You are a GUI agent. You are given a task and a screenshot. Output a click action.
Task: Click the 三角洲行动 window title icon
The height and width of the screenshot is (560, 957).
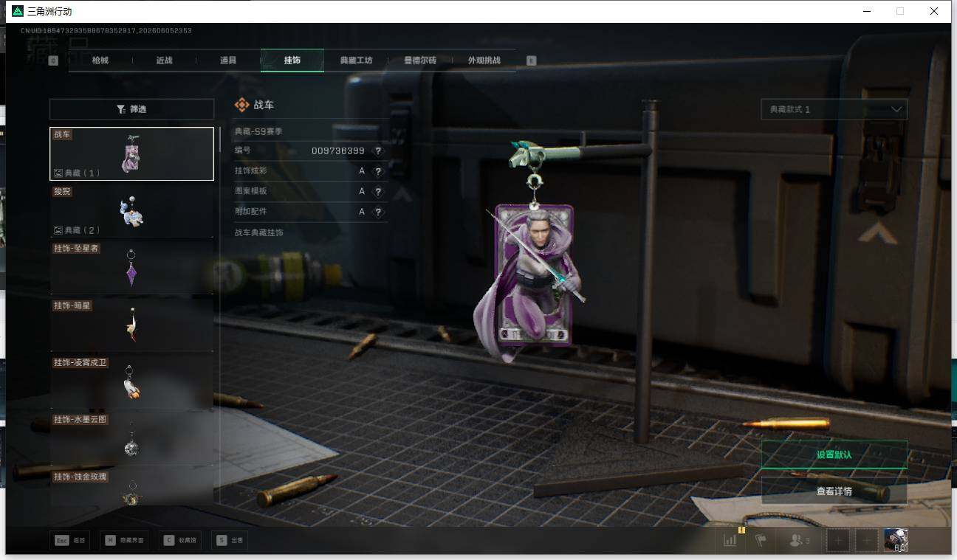click(18, 11)
